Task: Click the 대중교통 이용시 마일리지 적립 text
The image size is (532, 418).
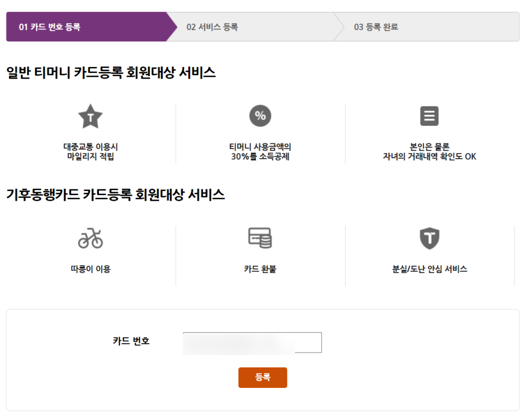Action: pyautogui.click(x=90, y=152)
